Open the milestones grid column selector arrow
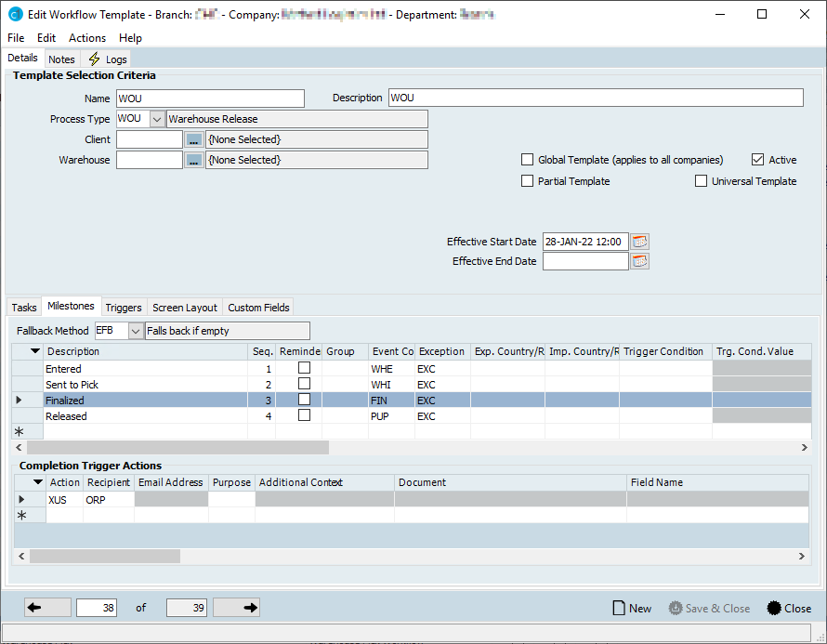827x644 pixels. [35, 352]
